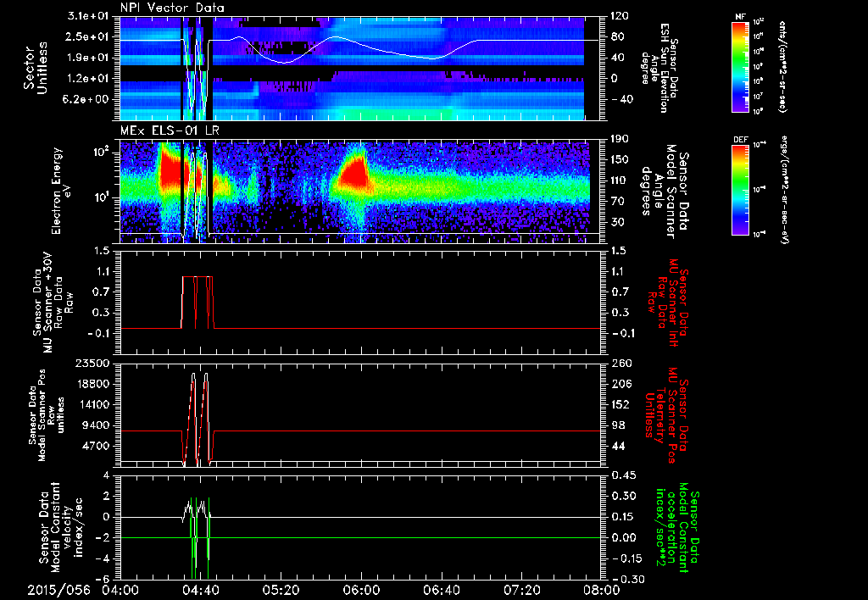Click the 'Sector Unitless' axis title
This screenshot has height=600, width=868.
click(36, 68)
